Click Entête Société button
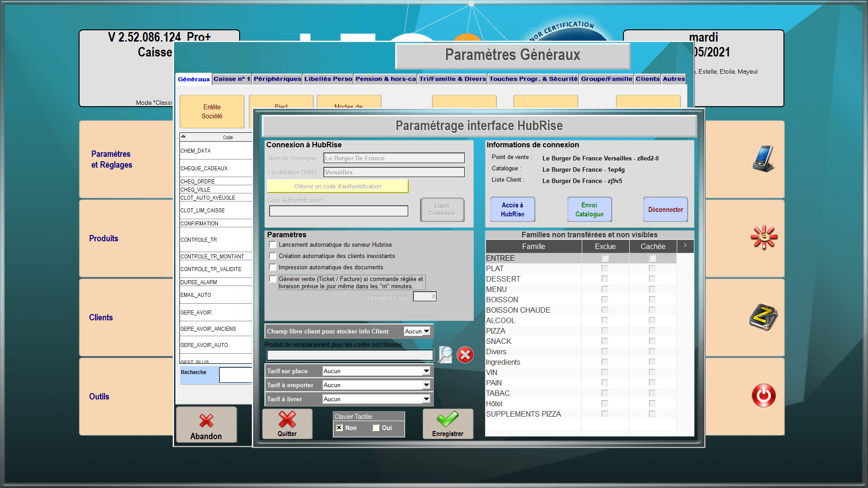 [212, 112]
